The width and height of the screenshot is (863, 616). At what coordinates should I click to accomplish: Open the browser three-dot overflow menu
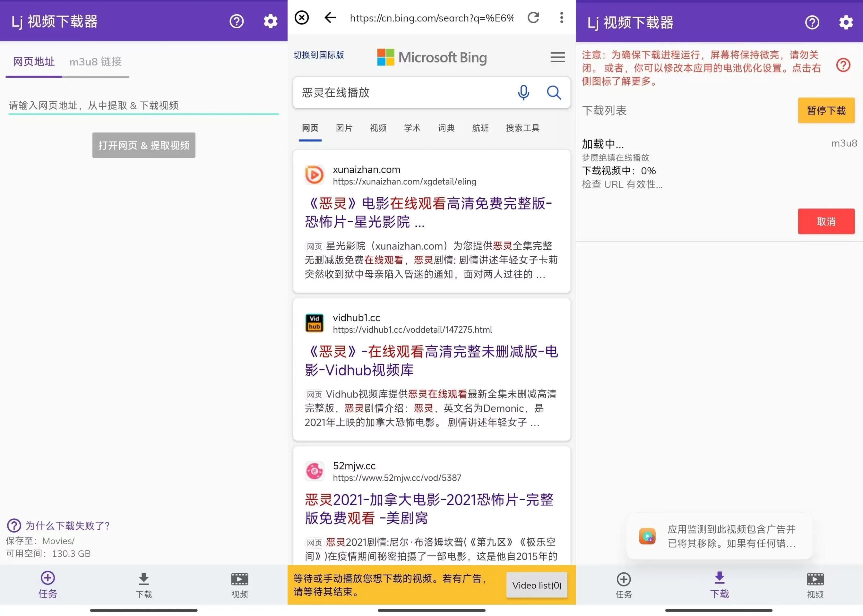coord(561,17)
